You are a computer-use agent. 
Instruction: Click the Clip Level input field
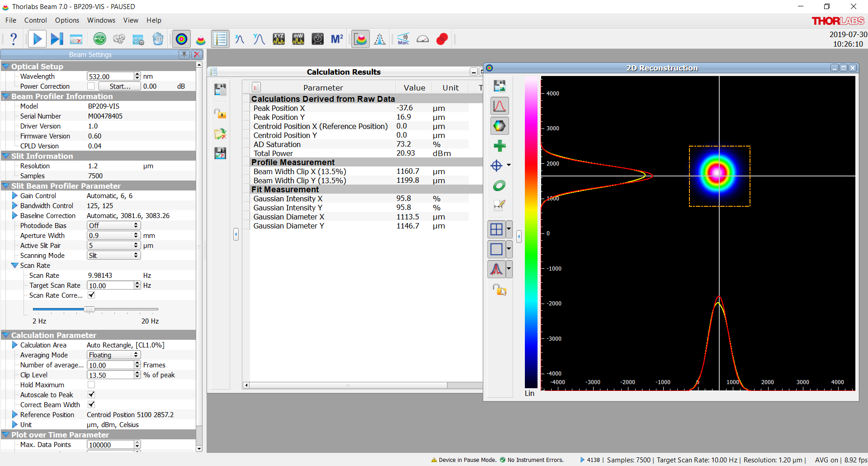[111, 375]
